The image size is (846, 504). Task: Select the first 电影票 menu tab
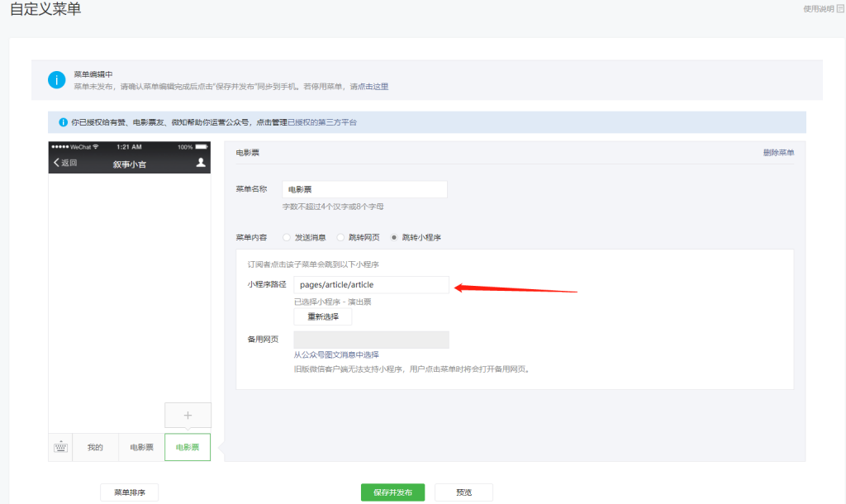(x=140, y=446)
